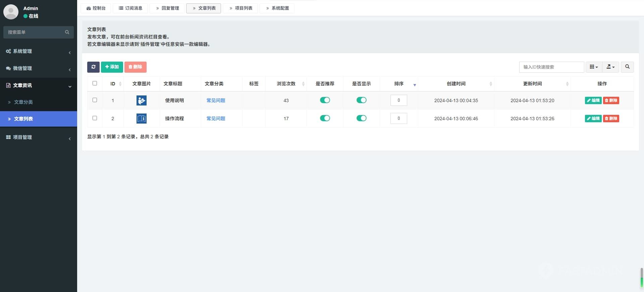Click the Admin user avatar
This screenshot has height=292, width=644.
(x=11, y=12)
